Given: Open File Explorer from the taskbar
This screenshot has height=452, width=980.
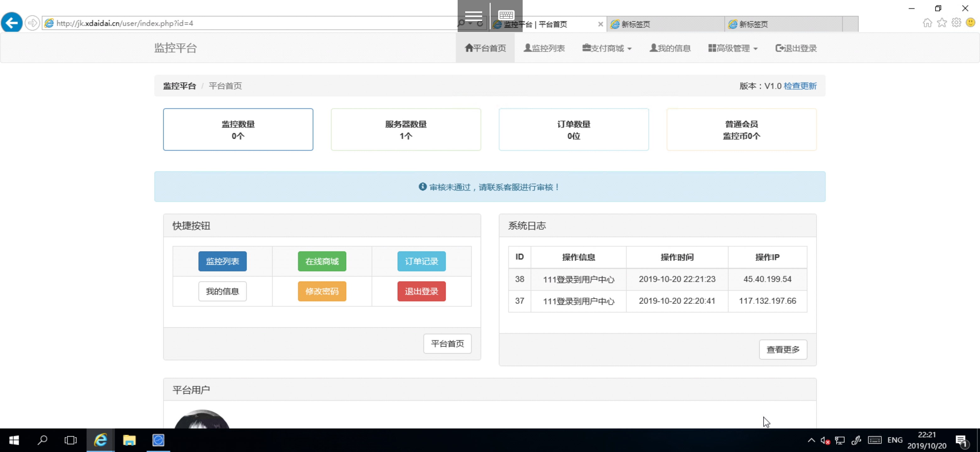Looking at the screenshot, I should (x=129, y=440).
